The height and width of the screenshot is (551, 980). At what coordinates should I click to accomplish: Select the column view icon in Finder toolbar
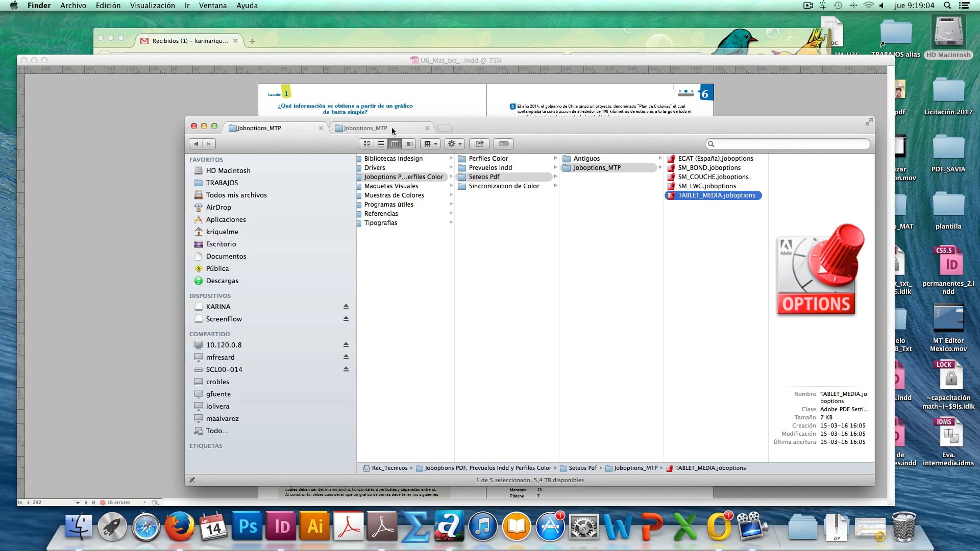(395, 143)
